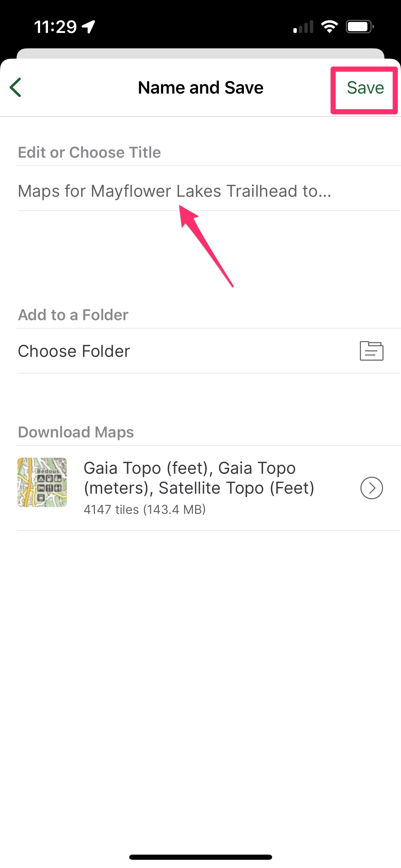The width and height of the screenshot is (401, 868).
Task: Tap the back chevron arrow
Action: pyautogui.click(x=16, y=88)
